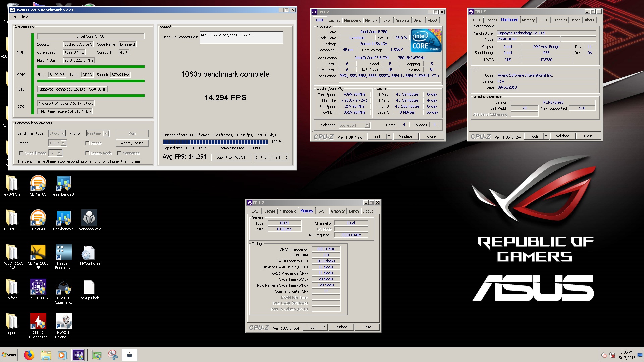Open the HWBOT X265 2.2 folder
This screenshot has height=362, width=644.
12,257
